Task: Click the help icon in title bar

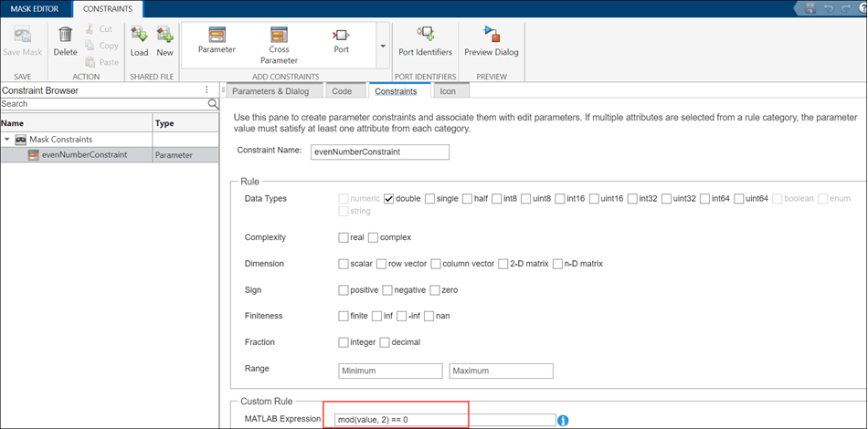Action: coord(863,7)
